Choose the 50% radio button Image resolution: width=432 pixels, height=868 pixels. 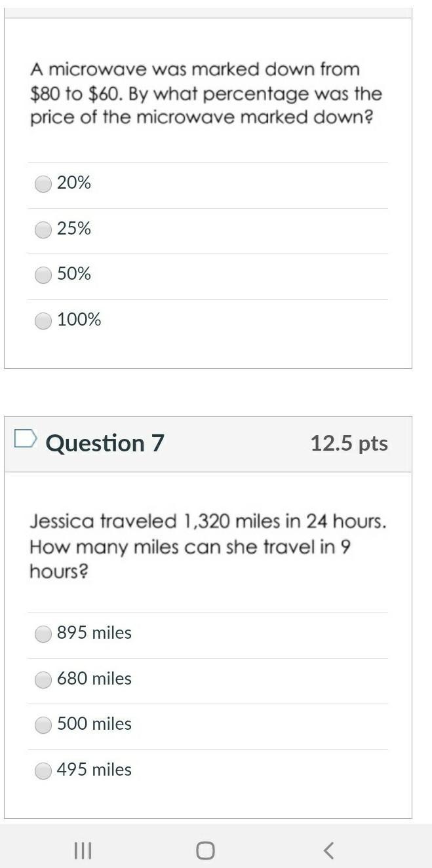coord(43,275)
